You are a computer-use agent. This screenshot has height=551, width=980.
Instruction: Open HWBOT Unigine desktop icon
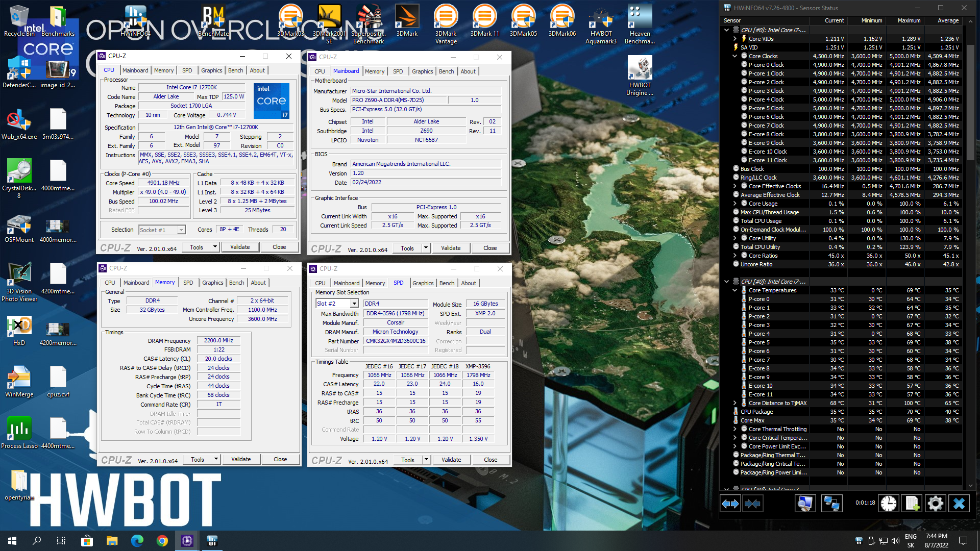640,76
